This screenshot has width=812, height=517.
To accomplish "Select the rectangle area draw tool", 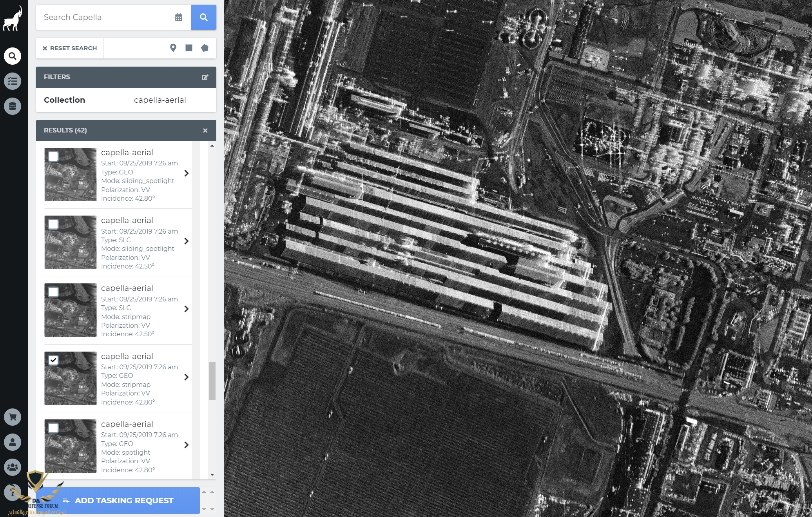I will (189, 48).
